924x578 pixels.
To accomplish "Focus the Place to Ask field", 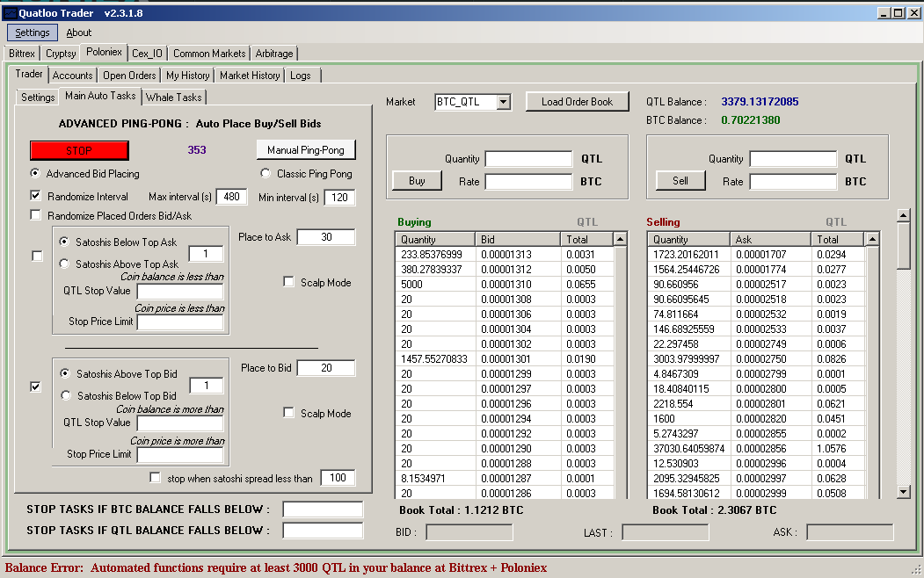I will pos(326,237).
